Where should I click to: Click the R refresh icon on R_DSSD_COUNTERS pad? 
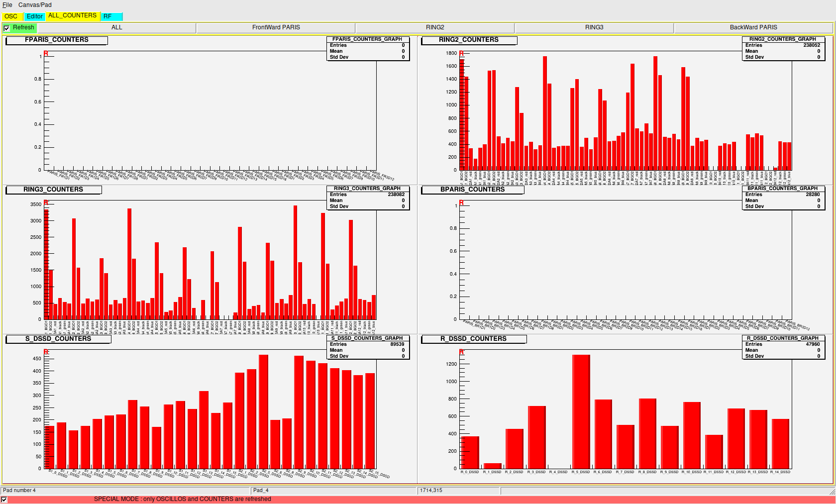click(x=462, y=351)
